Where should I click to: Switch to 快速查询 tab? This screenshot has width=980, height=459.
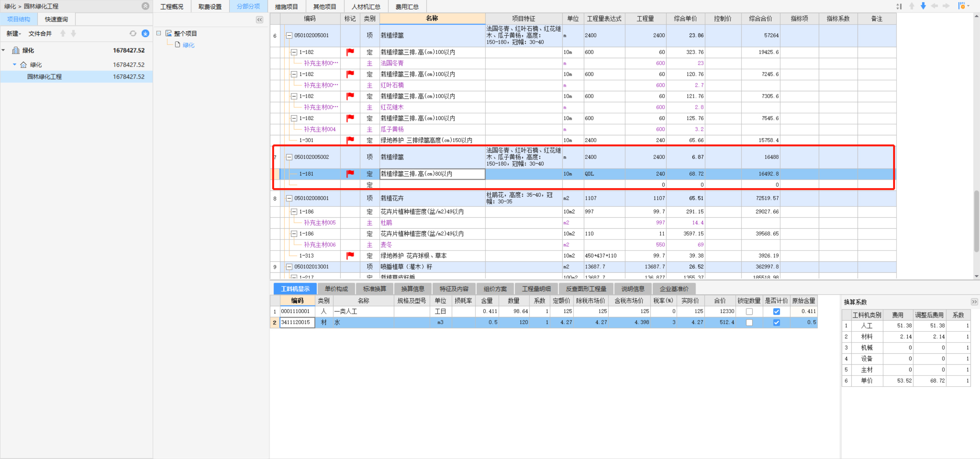tap(56, 19)
